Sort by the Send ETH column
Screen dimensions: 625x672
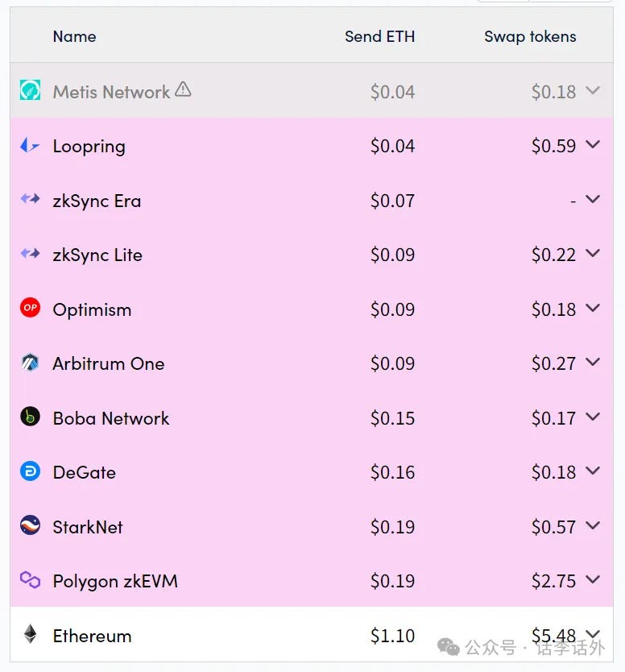(379, 36)
